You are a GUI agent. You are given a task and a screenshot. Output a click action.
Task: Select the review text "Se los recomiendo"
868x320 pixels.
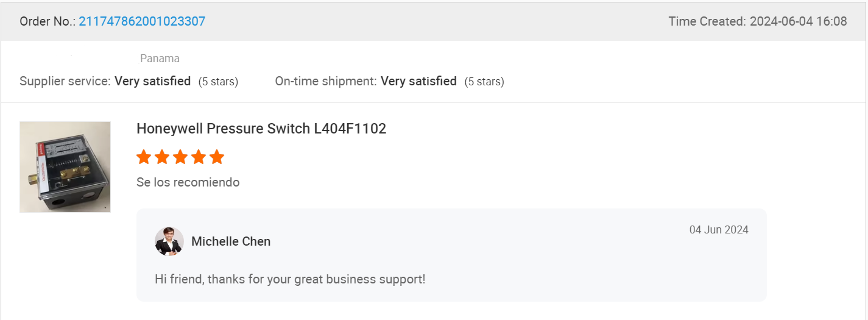click(x=188, y=182)
